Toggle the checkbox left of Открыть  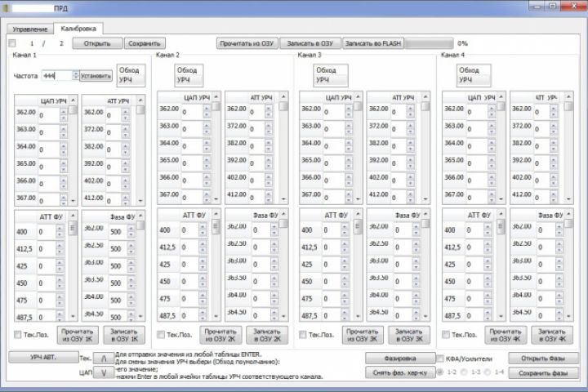12,43
